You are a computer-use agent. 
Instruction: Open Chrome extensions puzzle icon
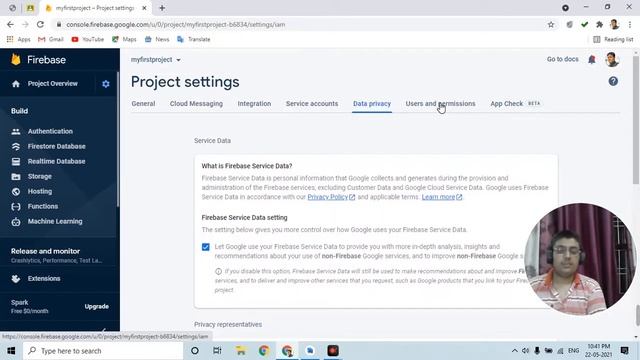click(x=599, y=24)
